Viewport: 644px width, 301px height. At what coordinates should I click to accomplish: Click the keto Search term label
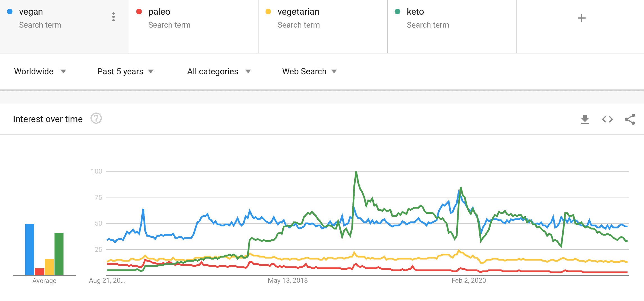pyautogui.click(x=428, y=25)
